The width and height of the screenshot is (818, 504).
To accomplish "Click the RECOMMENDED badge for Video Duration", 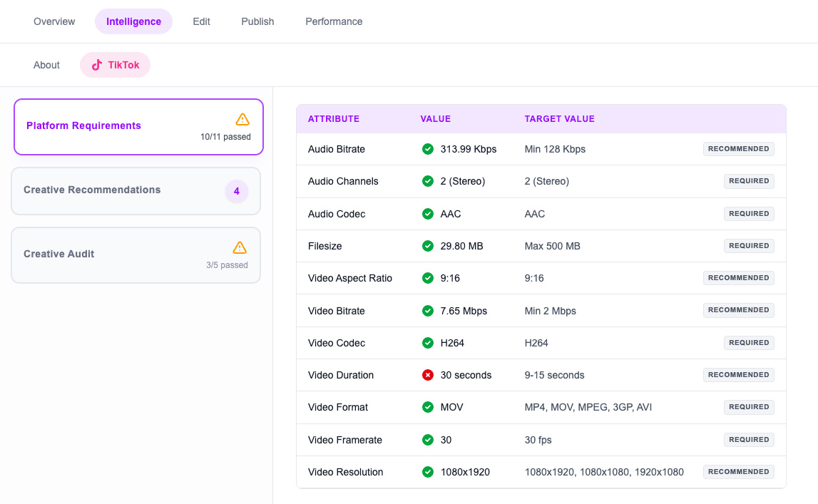I will coord(738,375).
